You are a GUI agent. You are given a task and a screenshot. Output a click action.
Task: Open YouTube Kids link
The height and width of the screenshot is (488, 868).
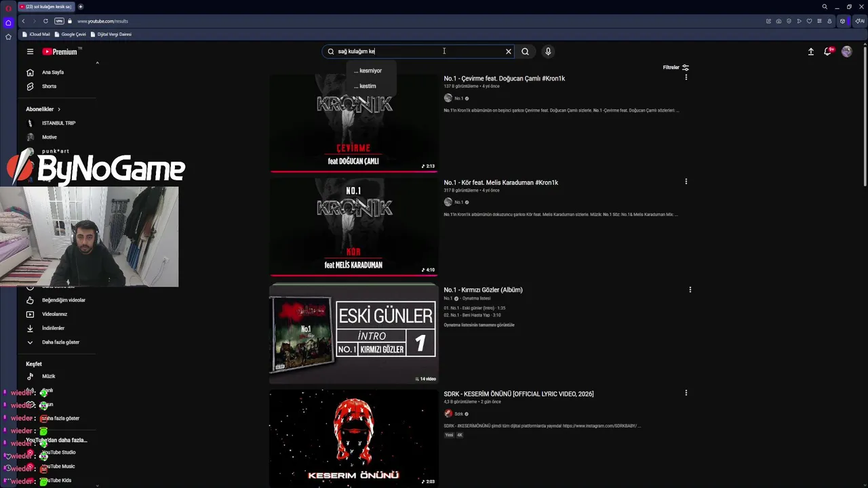[x=56, y=481]
